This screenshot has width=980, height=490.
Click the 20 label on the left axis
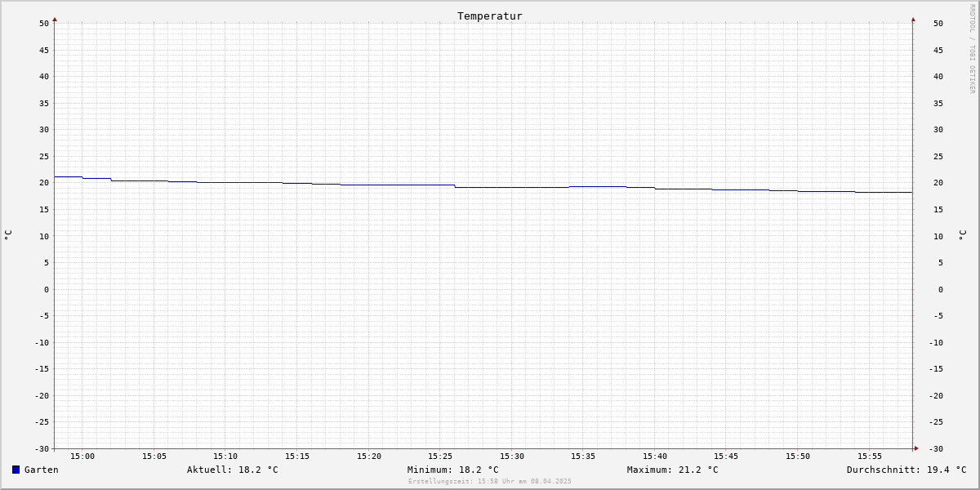click(x=44, y=183)
